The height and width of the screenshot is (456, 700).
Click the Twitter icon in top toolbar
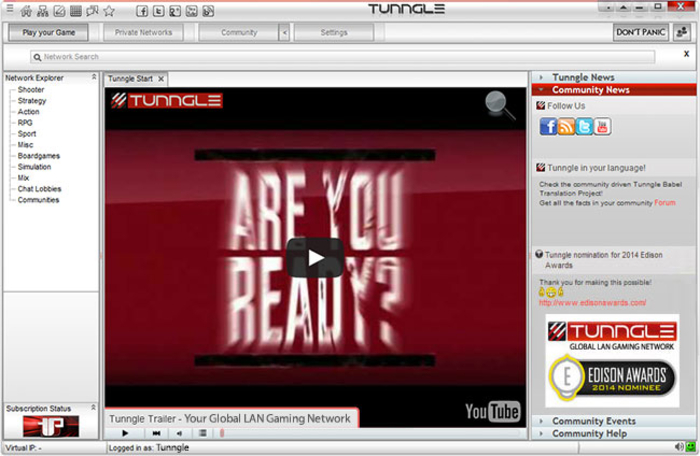pos(158,11)
